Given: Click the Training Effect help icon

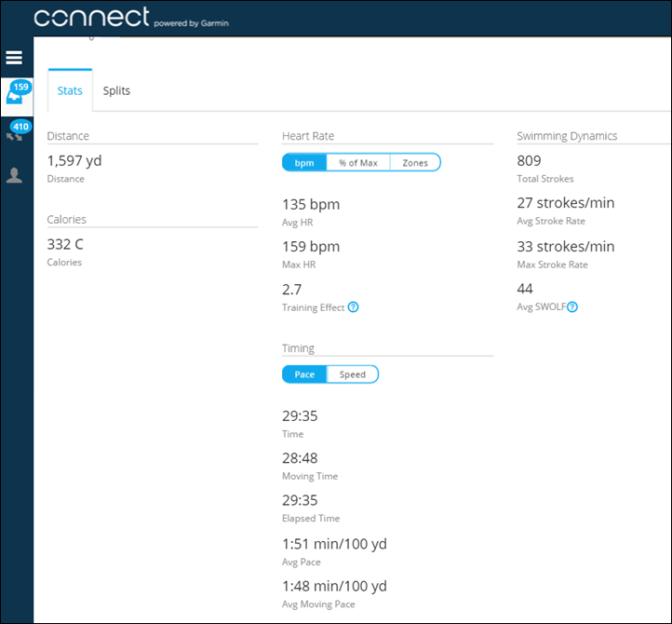Looking at the screenshot, I should (x=353, y=307).
